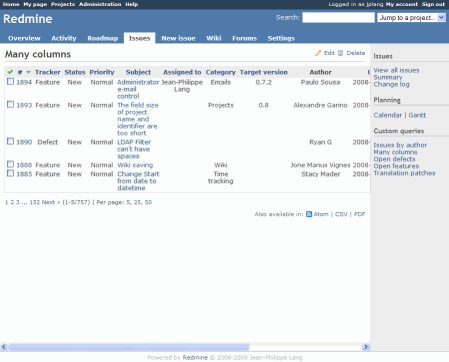Open the Jump to a project dropdown
Image resolution: width=449 pixels, height=362 pixels.
click(411, 18)
